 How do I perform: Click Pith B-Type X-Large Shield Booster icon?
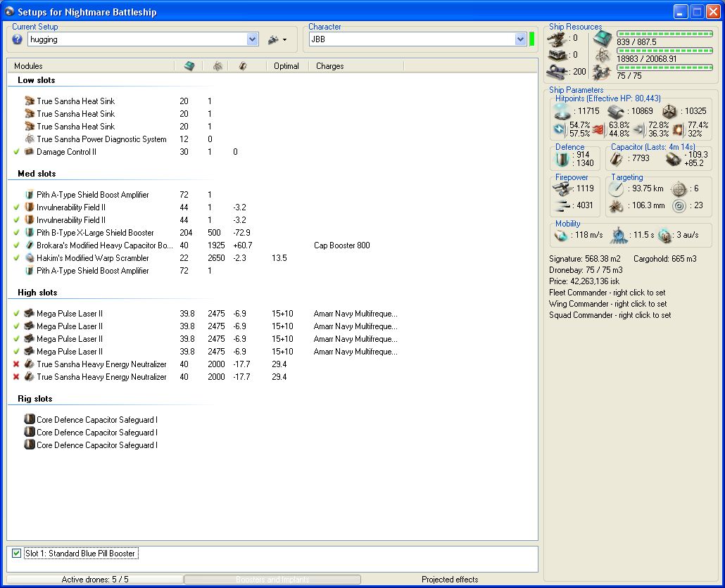pyautogui.click(x=30, y=232)
